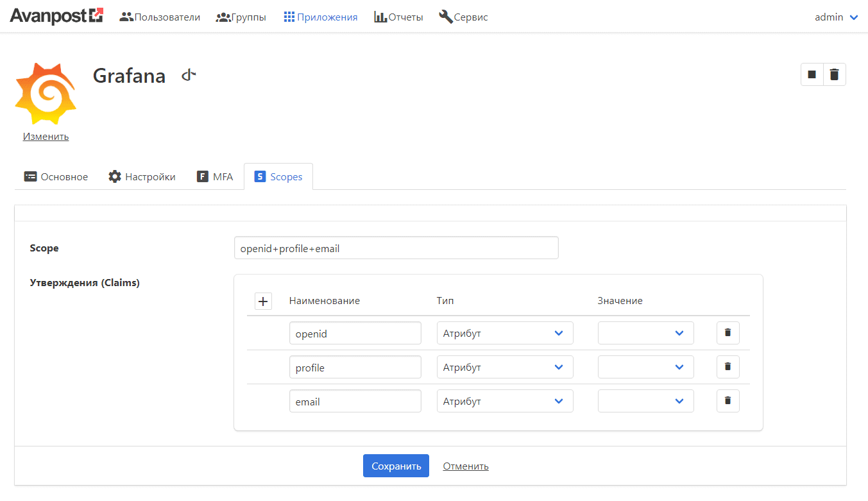Image resolution: width=868 pixels, height=501 pixels.
Task: Click the plus icon to add claim
Action: (x=263, y=301)
